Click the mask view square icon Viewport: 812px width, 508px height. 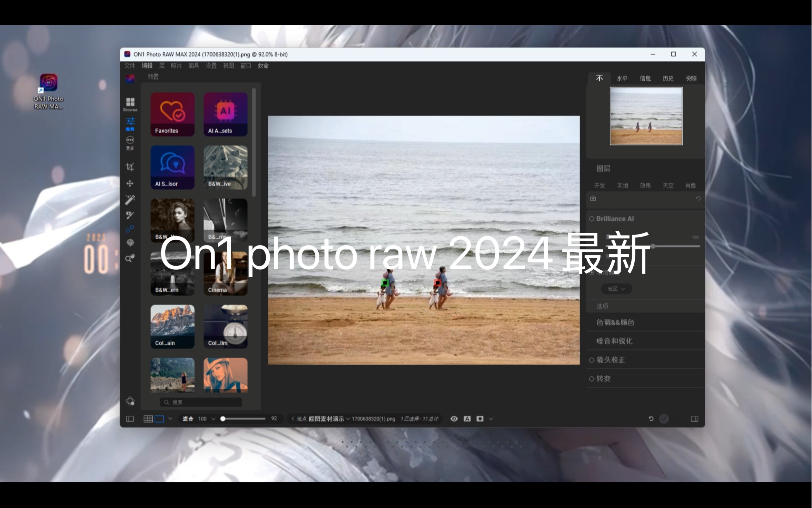click(480, 419)
